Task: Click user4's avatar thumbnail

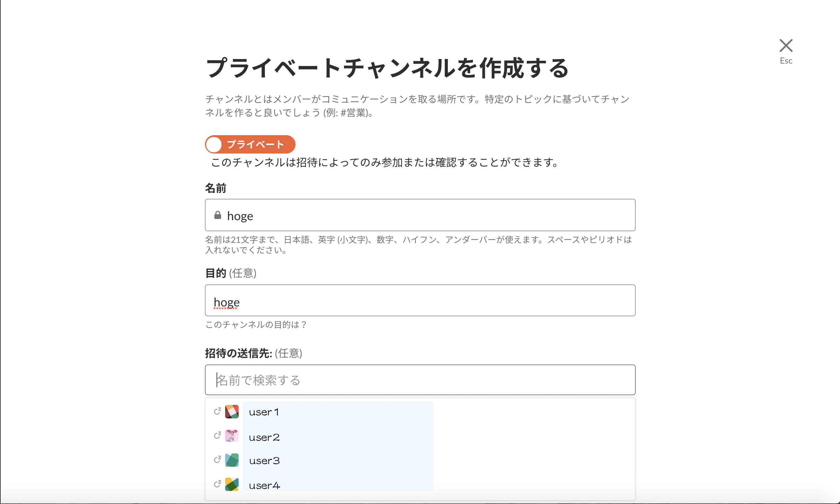Action: coord(232,484)
